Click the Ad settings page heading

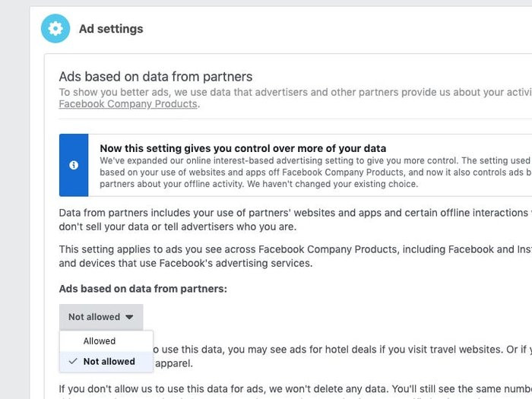pyautogui.click(x=111, y=29)
